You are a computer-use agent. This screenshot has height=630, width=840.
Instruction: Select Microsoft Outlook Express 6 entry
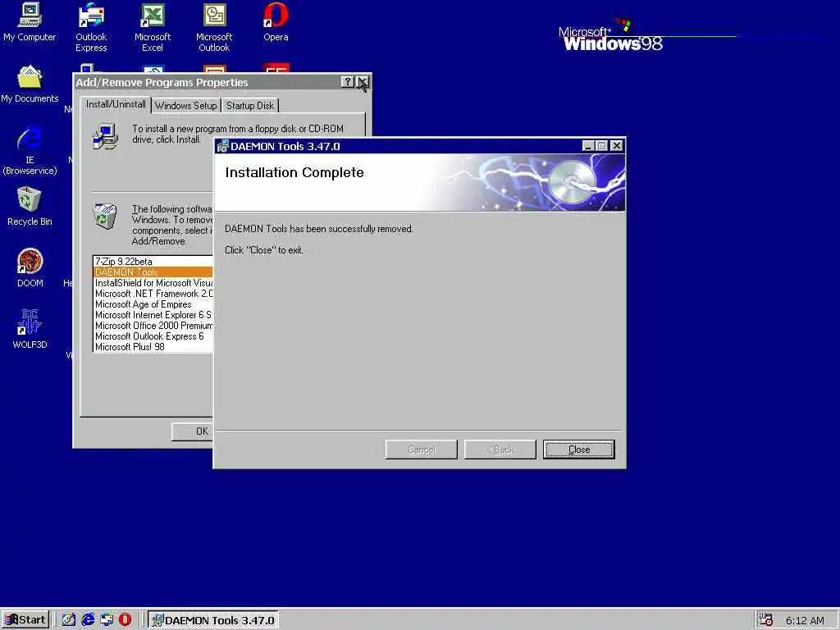153,336
